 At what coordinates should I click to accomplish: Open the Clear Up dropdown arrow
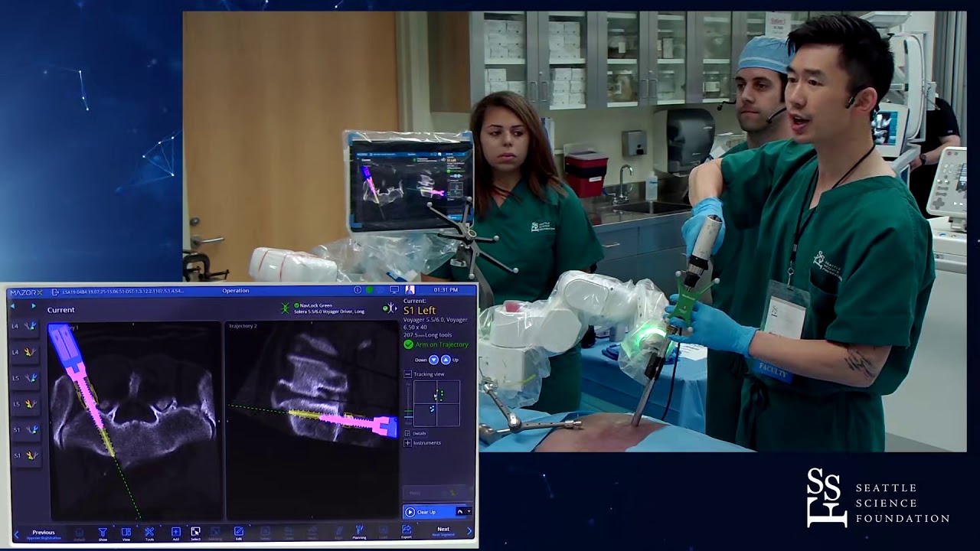click(467, 511)
